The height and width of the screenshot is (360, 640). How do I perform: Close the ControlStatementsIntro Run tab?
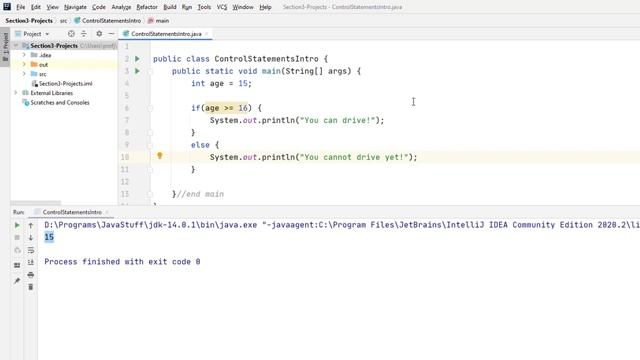[x=107, y=212]
